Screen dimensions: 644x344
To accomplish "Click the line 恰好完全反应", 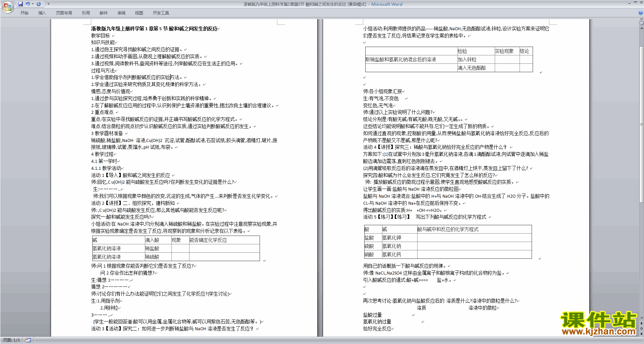I will pyautogui.click(x=377, y=329).
